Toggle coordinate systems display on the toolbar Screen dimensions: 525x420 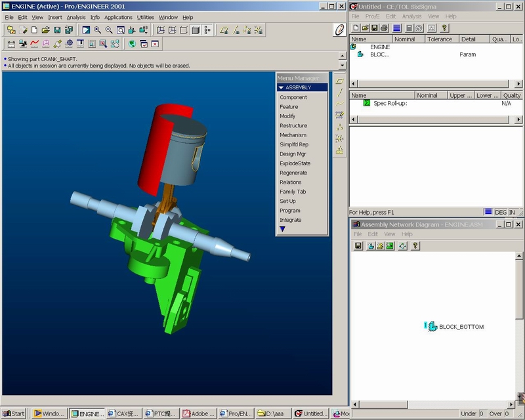tap(259, 30)
